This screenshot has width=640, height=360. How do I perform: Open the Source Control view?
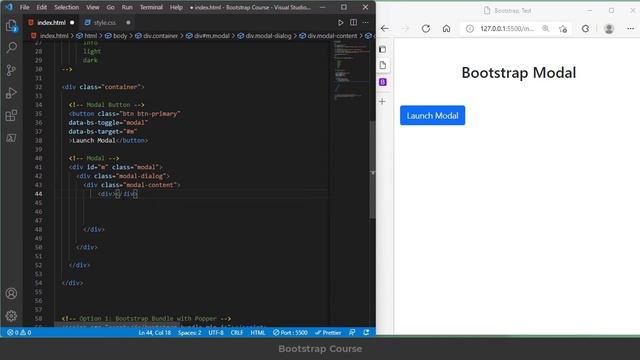[x=11, y=70]
